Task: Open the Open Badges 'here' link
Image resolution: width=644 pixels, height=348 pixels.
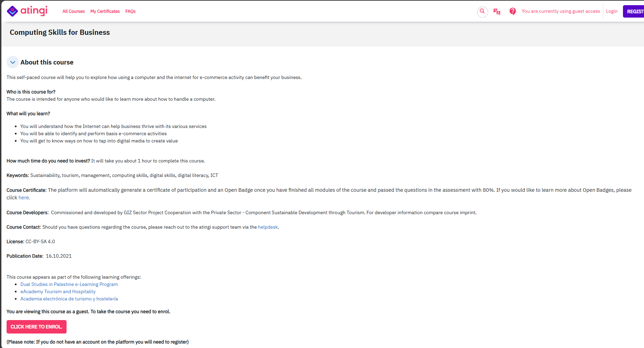Action: [24, 198]
